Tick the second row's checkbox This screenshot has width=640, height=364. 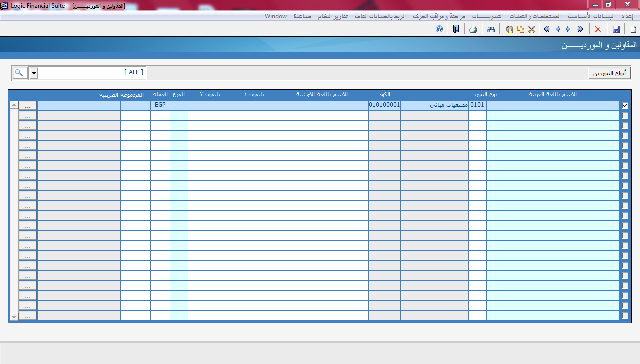click(x=625, y=116)
